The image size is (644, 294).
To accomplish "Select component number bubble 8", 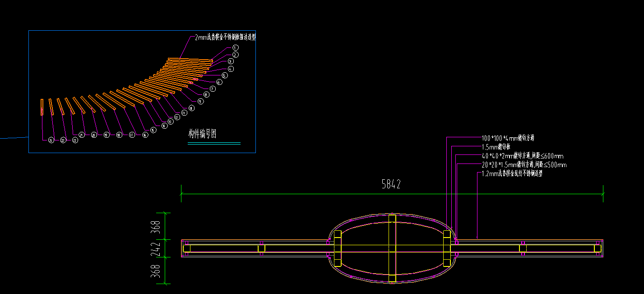I will [x=207, y=95].
